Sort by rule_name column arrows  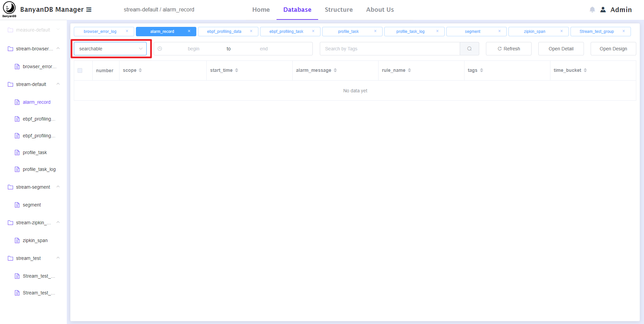click(409, 70)
